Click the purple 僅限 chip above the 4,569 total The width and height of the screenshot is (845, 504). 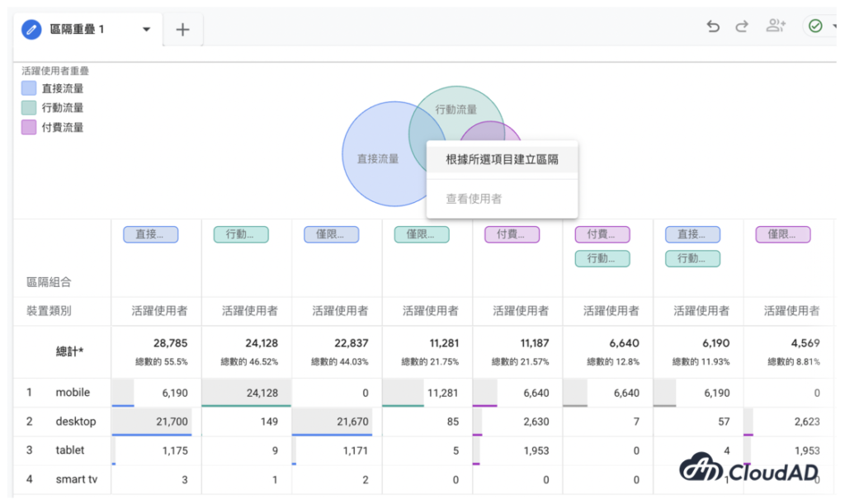click(783, 235)
